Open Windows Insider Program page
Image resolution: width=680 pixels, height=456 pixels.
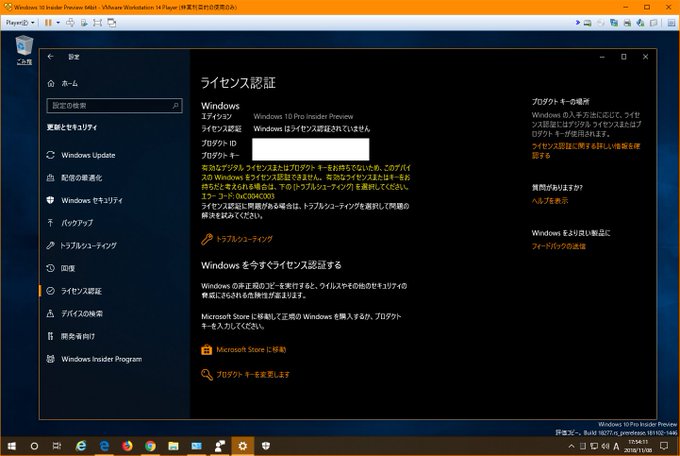pos(94,359)
